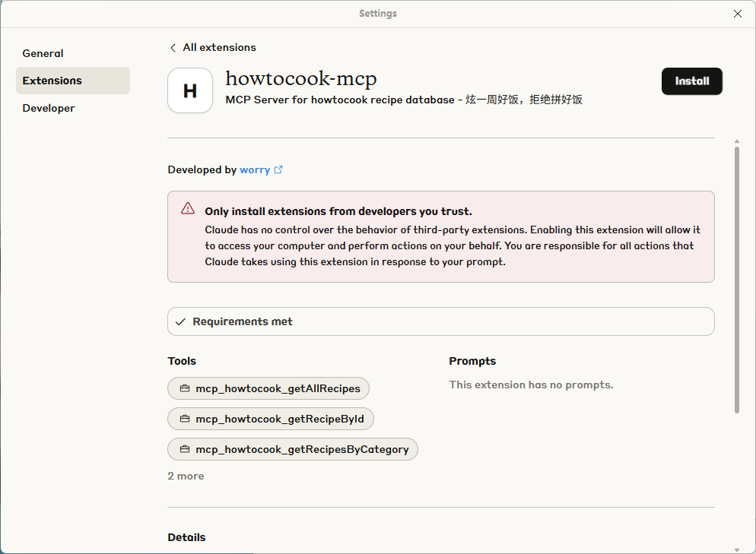This screenshot has height=554, width=756.
Task: Click the toolbox icon for getRecipeById
Action: pyautogui.click(x=185, y=419)
